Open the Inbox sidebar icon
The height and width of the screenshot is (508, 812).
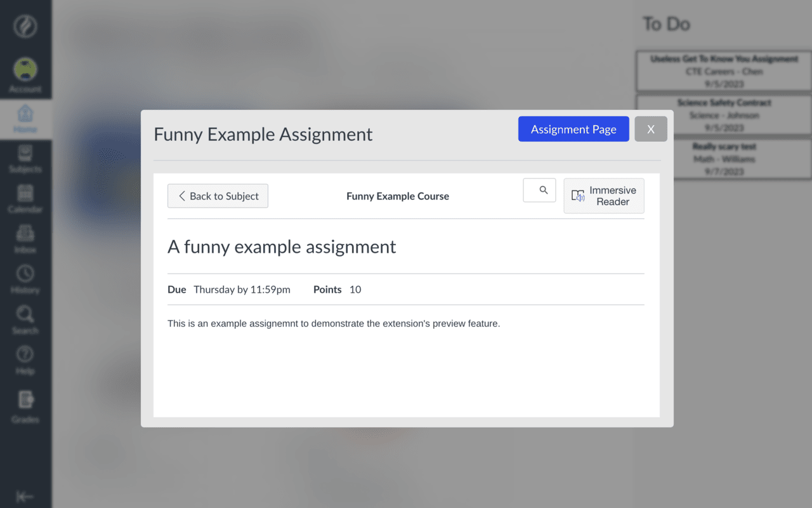tap(25, 239)
